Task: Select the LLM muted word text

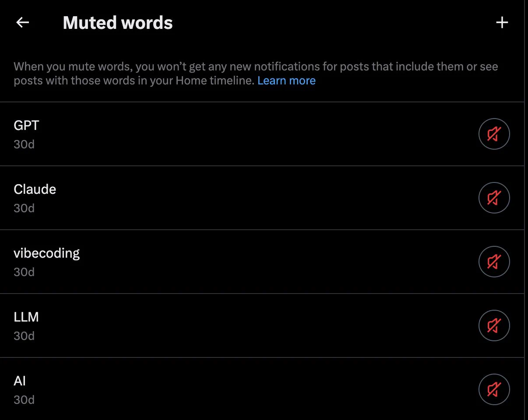Action: coord(26,317)
